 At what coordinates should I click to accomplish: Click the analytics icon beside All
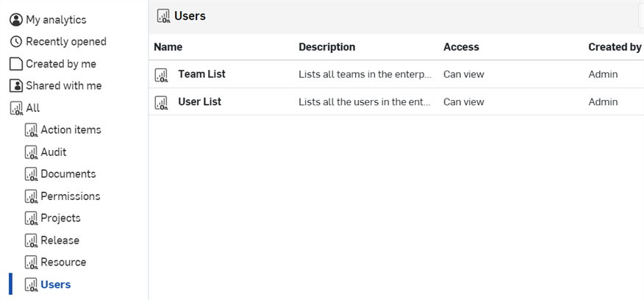point(16,108)
